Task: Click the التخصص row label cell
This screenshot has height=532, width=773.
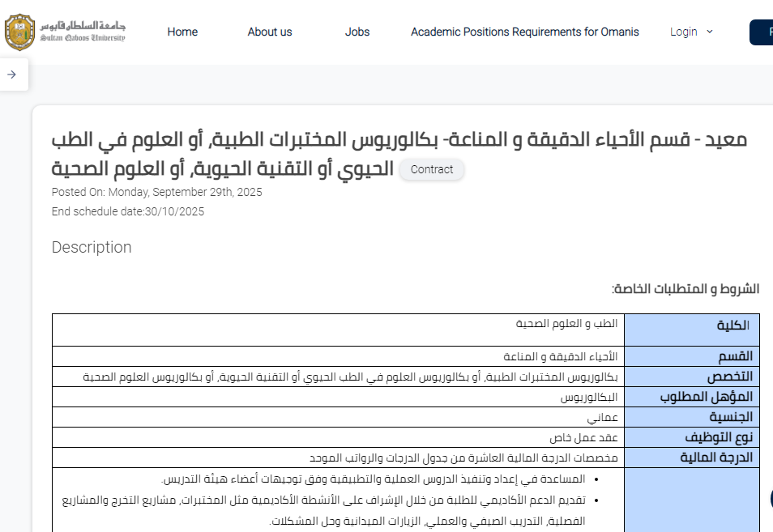Action: click(691, 377)
